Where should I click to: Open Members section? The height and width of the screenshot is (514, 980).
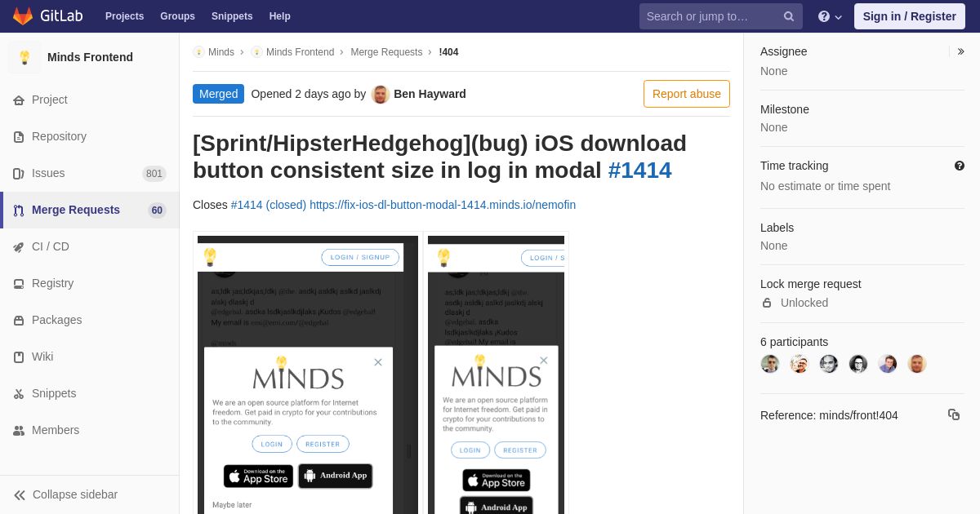pyautogui.click(x=56, y=430)
